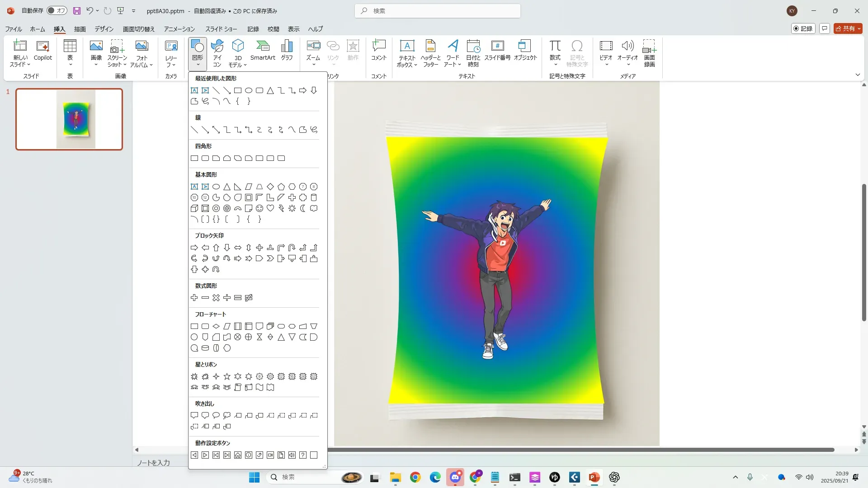Toggle the AutoSave switch
This screenshot has height=488, width=868.
pyautogui.click(x=57, y=10)
